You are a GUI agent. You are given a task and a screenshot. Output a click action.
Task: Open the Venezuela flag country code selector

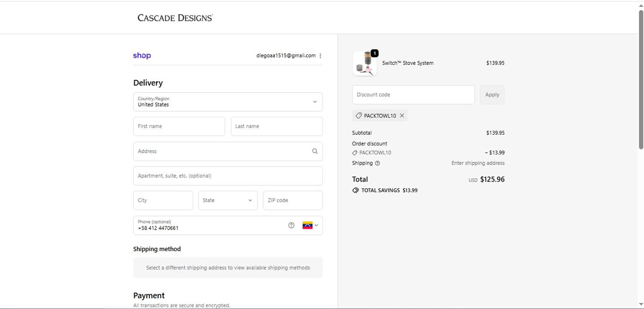(310, 225)
